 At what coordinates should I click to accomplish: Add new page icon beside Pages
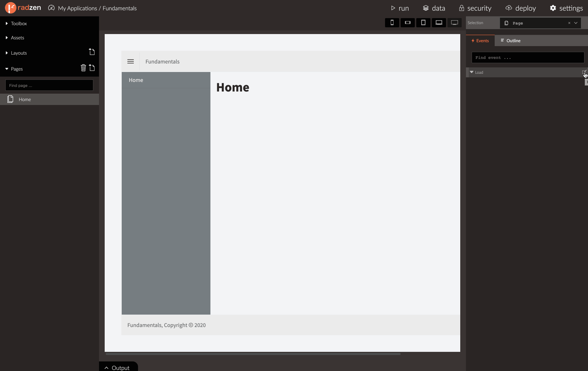[92, 68]
